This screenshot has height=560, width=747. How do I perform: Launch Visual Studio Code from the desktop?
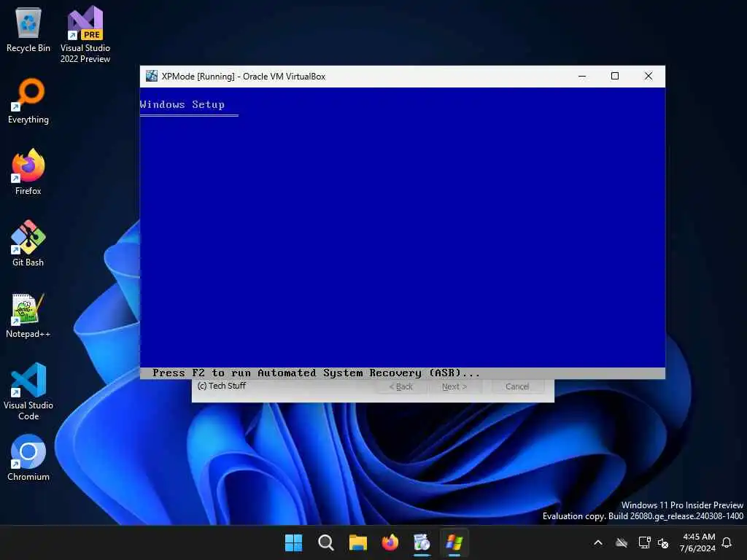[x=28, y=392]
